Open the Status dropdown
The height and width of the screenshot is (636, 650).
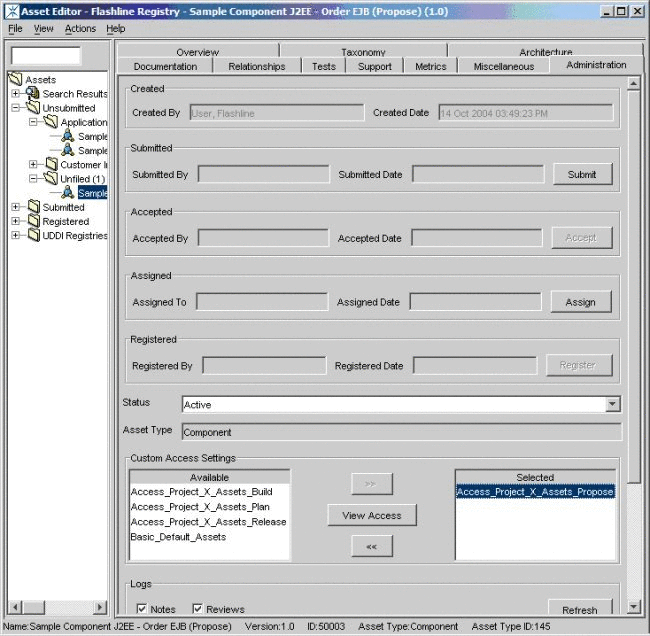612,404
